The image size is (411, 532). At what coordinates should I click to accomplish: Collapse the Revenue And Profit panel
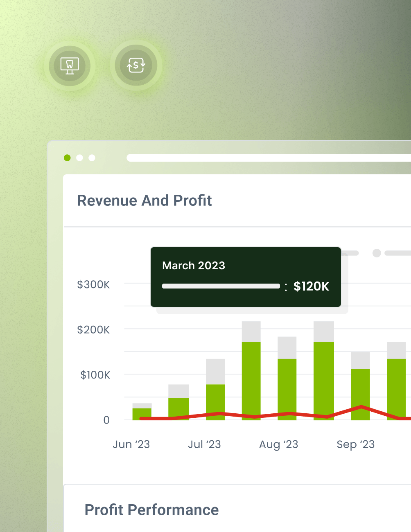tap(145, 201)
